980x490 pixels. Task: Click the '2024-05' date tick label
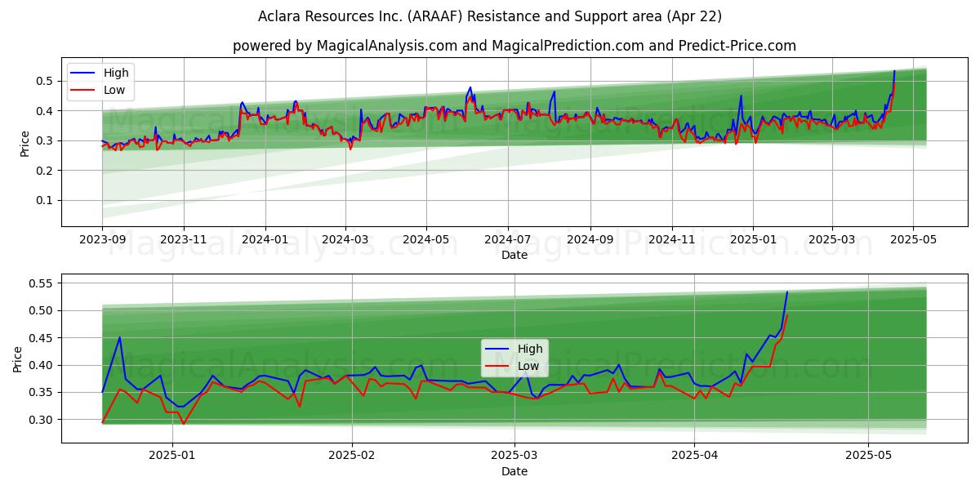[425, 240]
